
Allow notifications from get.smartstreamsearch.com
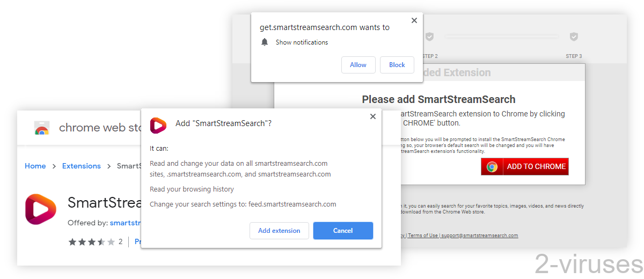coord(358,65)
